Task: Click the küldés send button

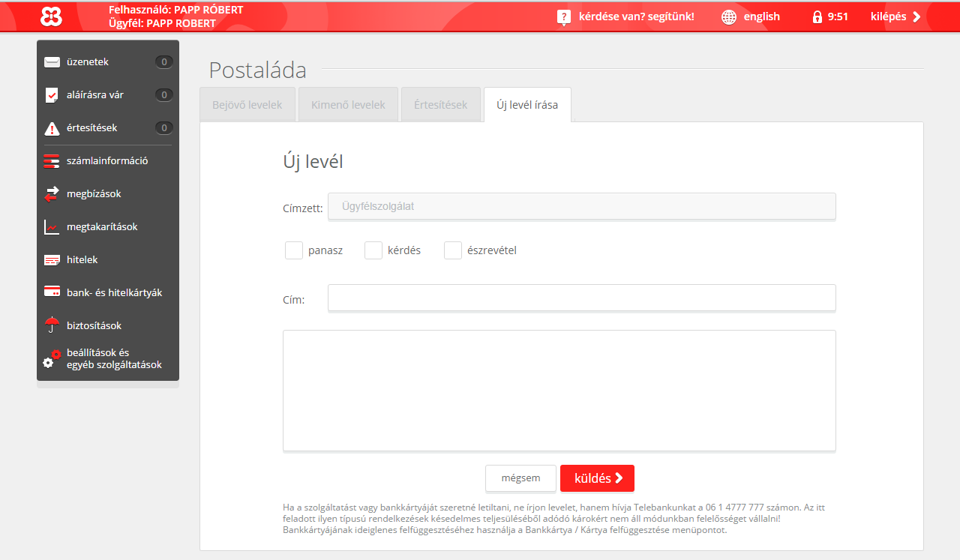Action: pos(597,478)
